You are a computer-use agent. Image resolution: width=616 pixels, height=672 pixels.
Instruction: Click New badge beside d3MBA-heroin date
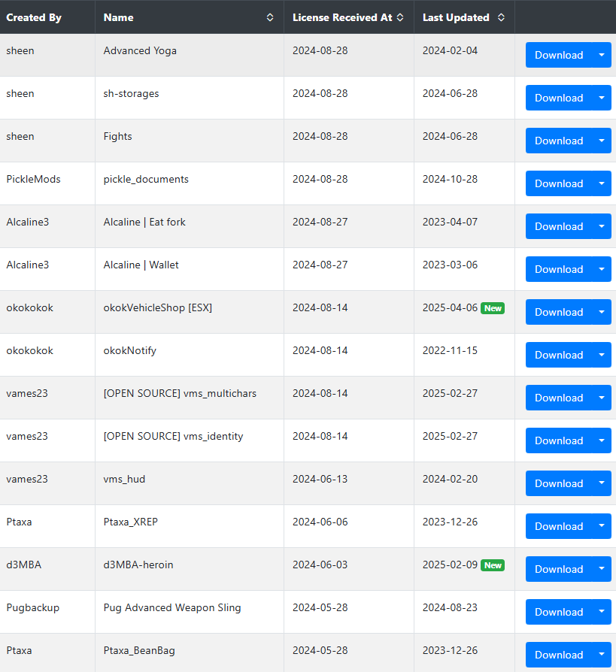[493, 565]
